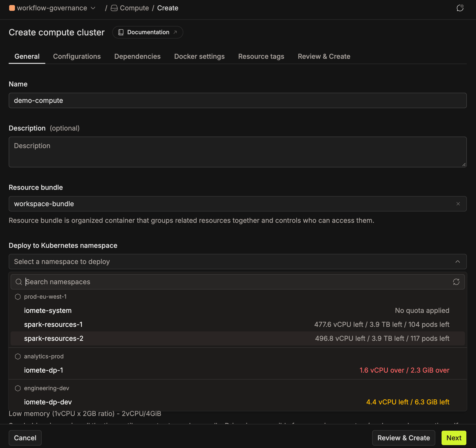This screenshot has width=476, height=448.
Task: Open the workflow-governance workspace switcher chevron
Action: click(93, 8)
